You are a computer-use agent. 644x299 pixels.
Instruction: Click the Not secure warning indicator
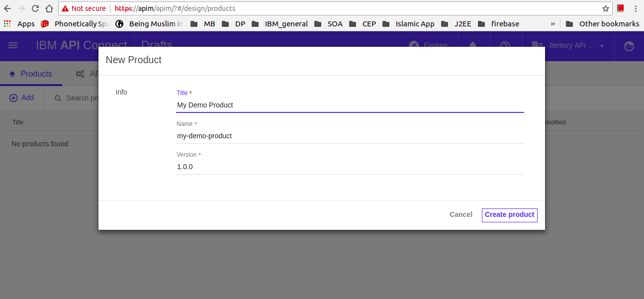[x=84, y=8]
